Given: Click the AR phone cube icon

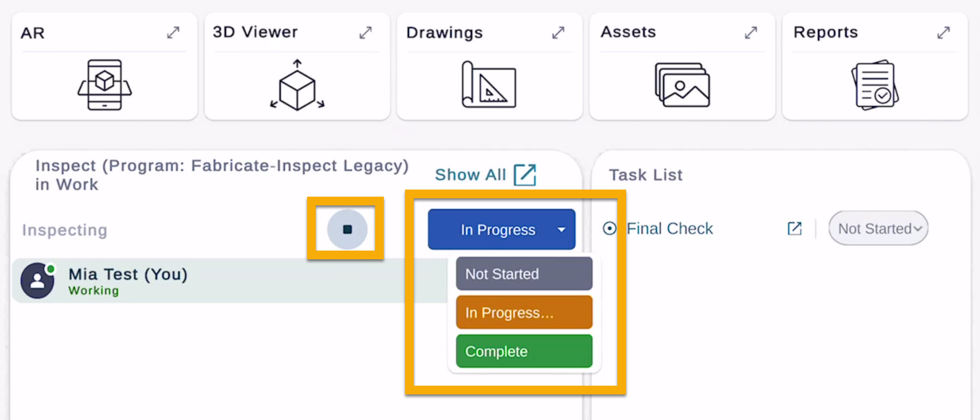Looking at the screenshot, I should [105, 84].
